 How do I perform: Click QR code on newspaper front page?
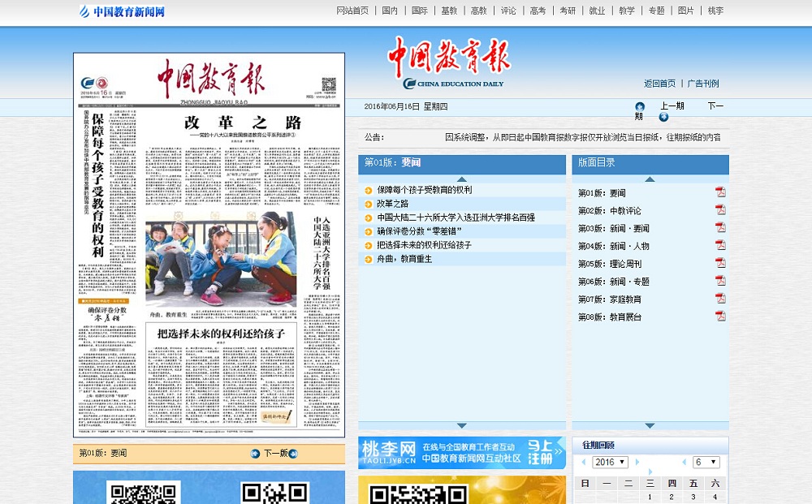click(328, 84)
